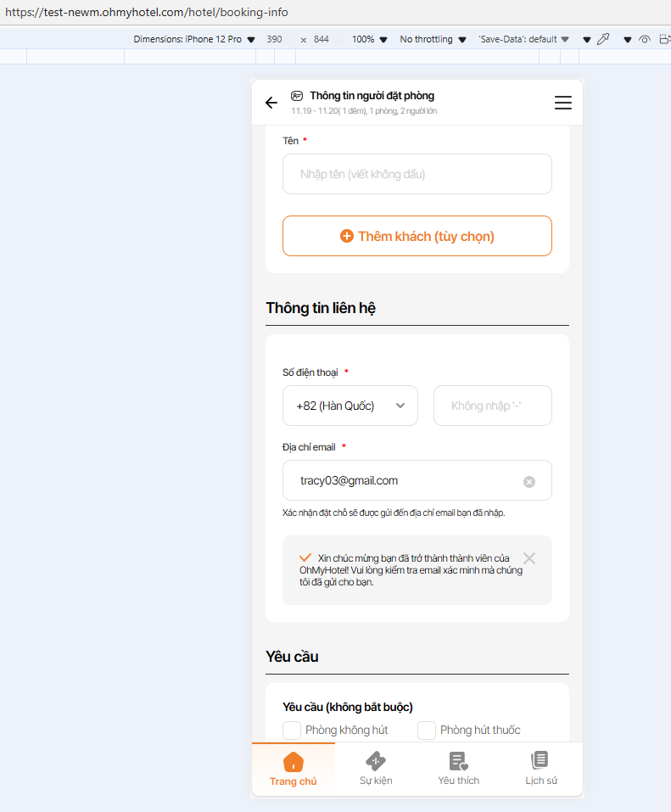The height and width of the screenshot is (812, 671).
Task: Click Thêm khách (tùy chọn) button
Action: click(417, 236)
